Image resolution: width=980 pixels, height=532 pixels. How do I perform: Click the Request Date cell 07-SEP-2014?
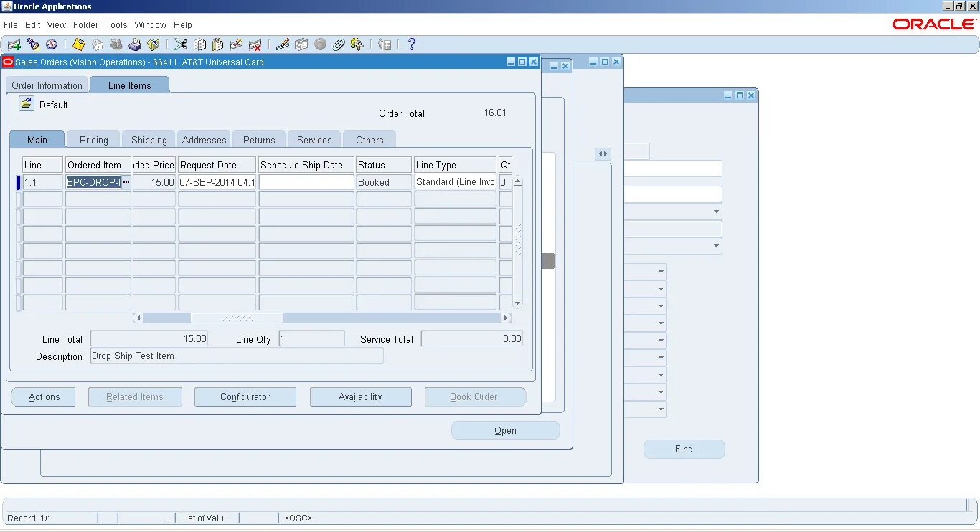coord(217,182)
